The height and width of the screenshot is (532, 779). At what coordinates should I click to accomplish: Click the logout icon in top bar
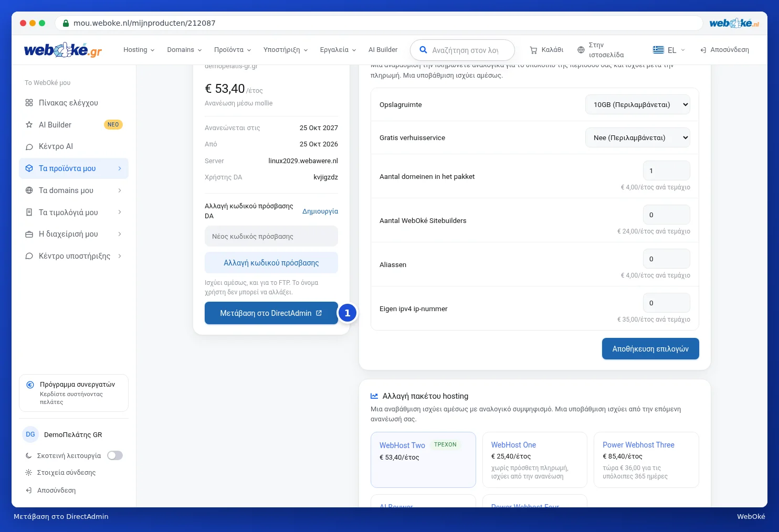pyautogui.click(x=703, y=50)
